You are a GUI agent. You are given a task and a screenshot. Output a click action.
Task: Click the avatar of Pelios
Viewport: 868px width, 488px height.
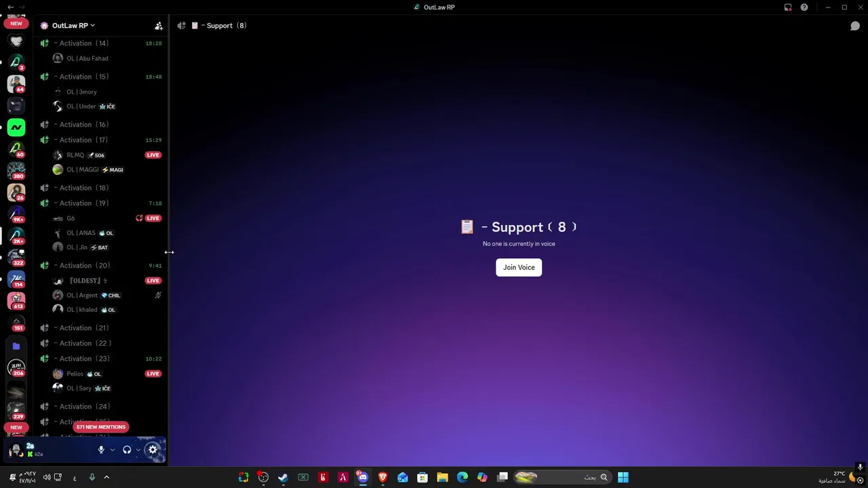coord(58,373)
